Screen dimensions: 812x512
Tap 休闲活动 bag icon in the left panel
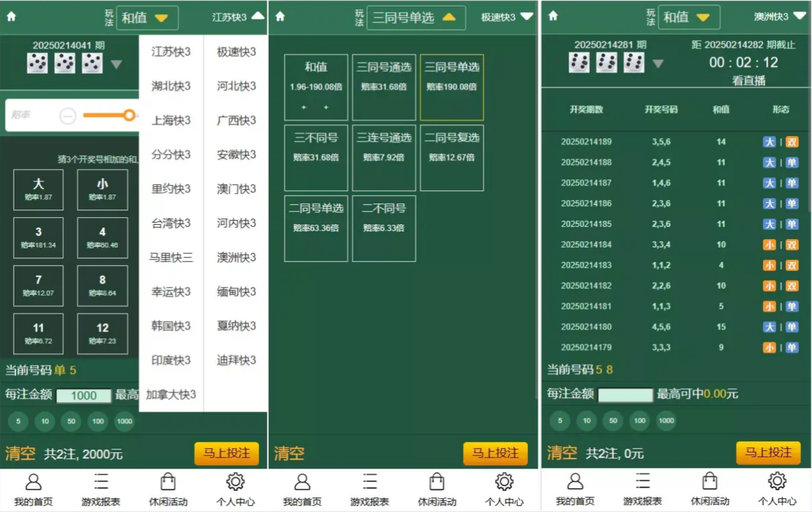tap(168, 489)
